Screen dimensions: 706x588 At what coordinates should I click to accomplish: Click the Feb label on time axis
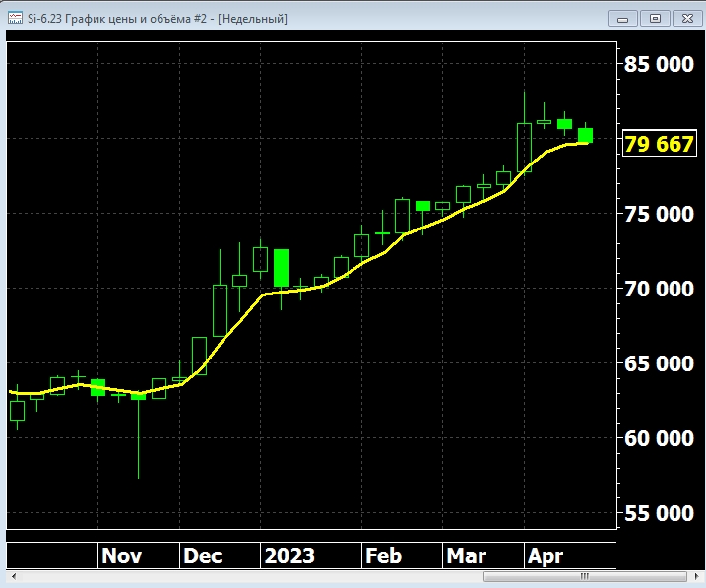(x=383, y=556)
